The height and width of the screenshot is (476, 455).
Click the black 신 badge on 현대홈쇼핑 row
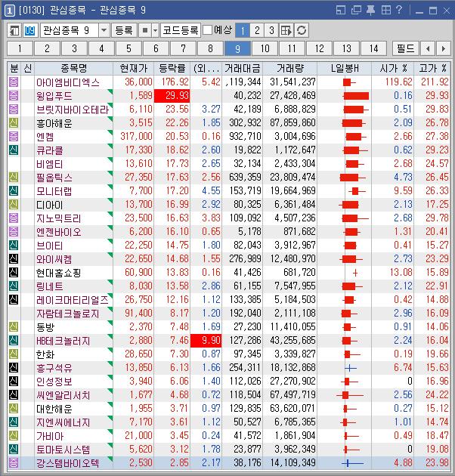click(x=14, y=273)
